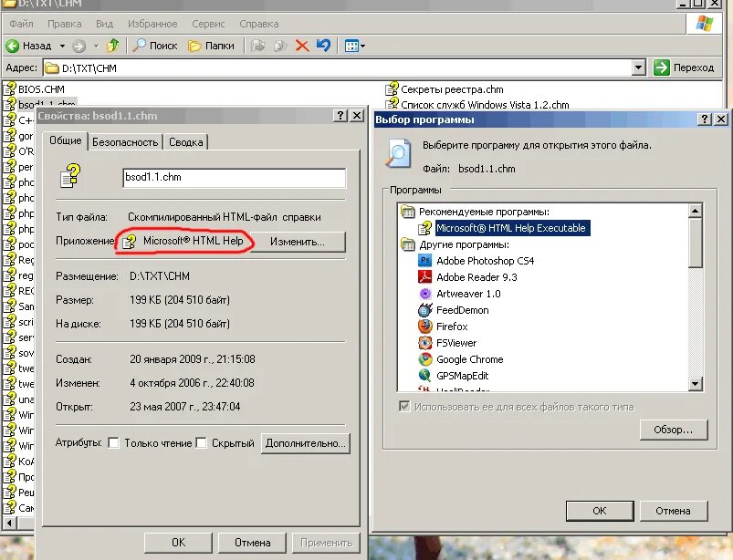This screenshot has width=733, height=560.
Task: Select Adobe Photoshop CS4 in program list
Action: tap(485, 261)
